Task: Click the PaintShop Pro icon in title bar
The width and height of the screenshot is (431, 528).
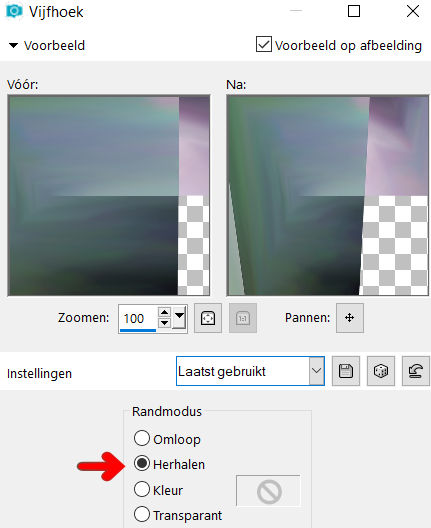Action: (x=14, y=11)
